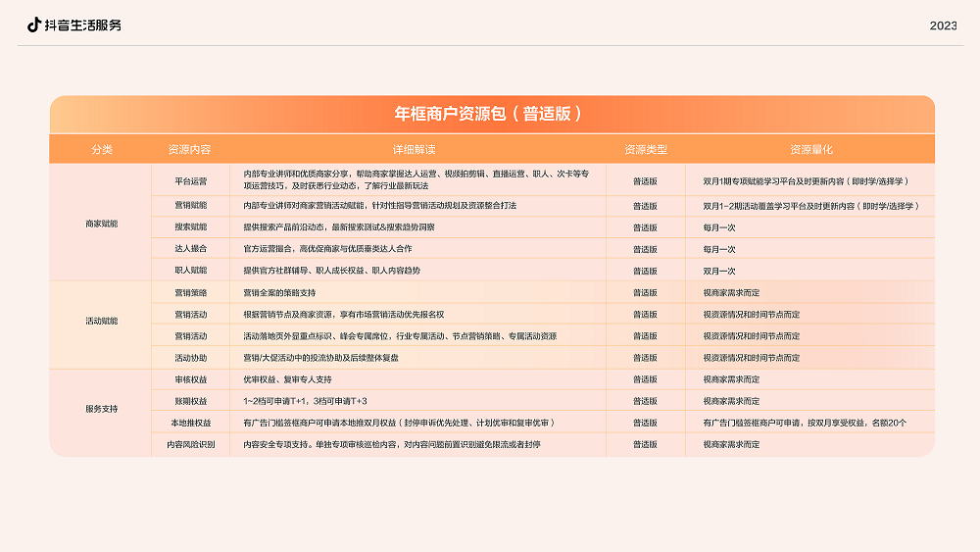Select the description '官方运营撮合，高优促商家…'
This screenshot has width=980, height=552.
pos(327,248)
